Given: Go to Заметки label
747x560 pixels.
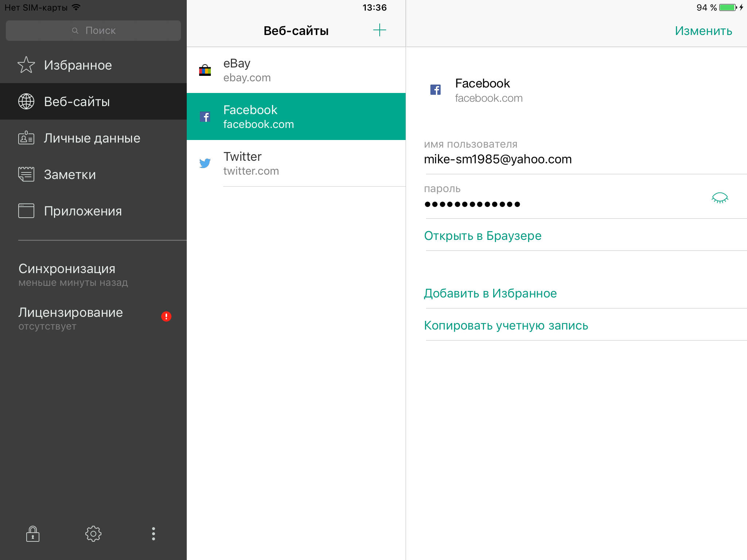Looking at the screenshot, I should pyautogui.click(x=70, y=175).
